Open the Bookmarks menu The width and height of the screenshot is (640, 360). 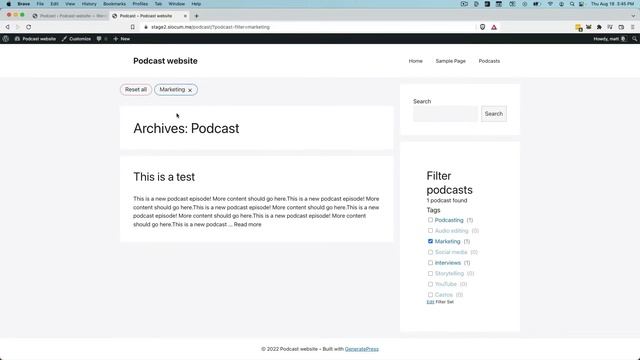tap(114, 4)
